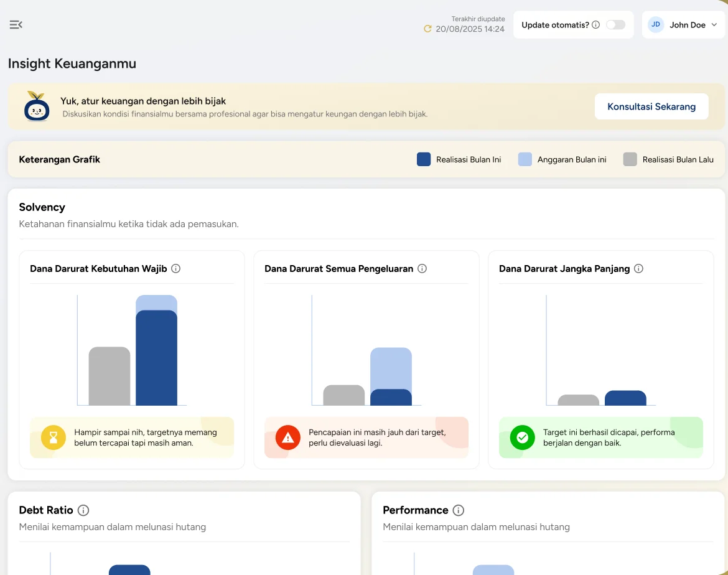Click the gray bar in Jangka Panjang chart
Screen dimensions: 728x575
[x=579, y=400]
